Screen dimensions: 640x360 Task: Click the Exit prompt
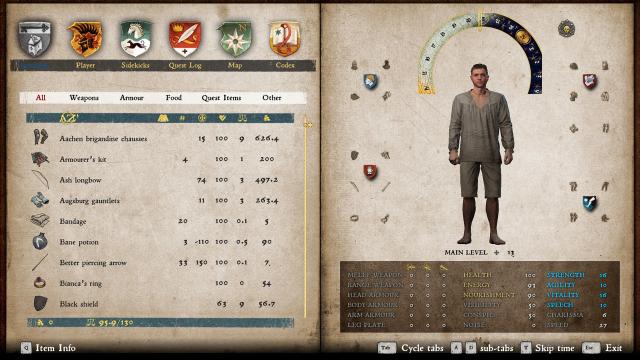[602, 348]
